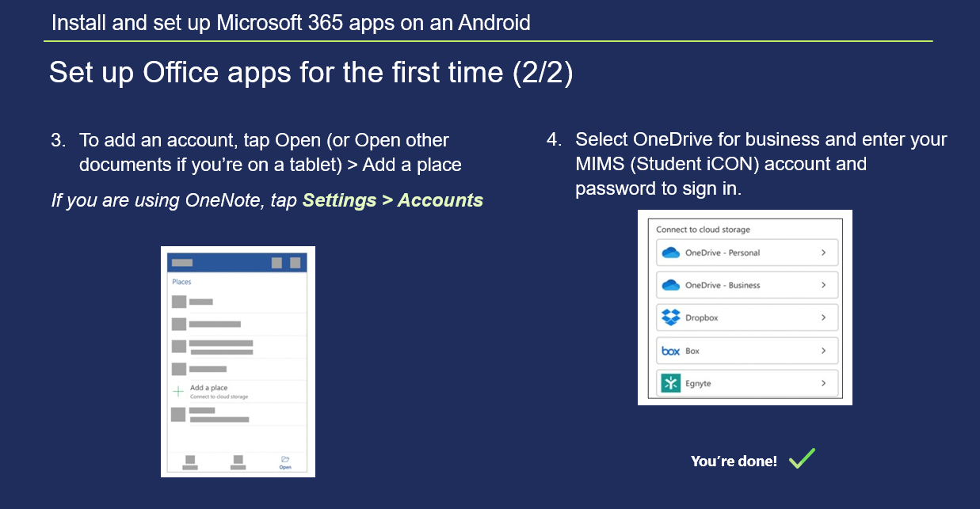Click the highlighted Settings > Accounts text

coord(392,200)
